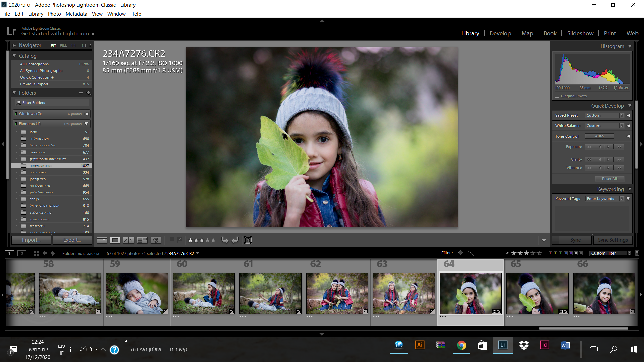The image size is (644, 362).
Task: Click the Import button
Action: pyautogui.click(x=31, y=240)
